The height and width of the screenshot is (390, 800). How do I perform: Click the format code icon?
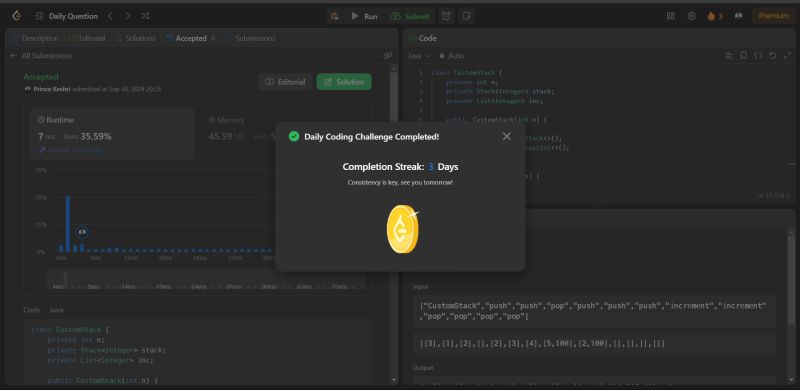point(729,56)
